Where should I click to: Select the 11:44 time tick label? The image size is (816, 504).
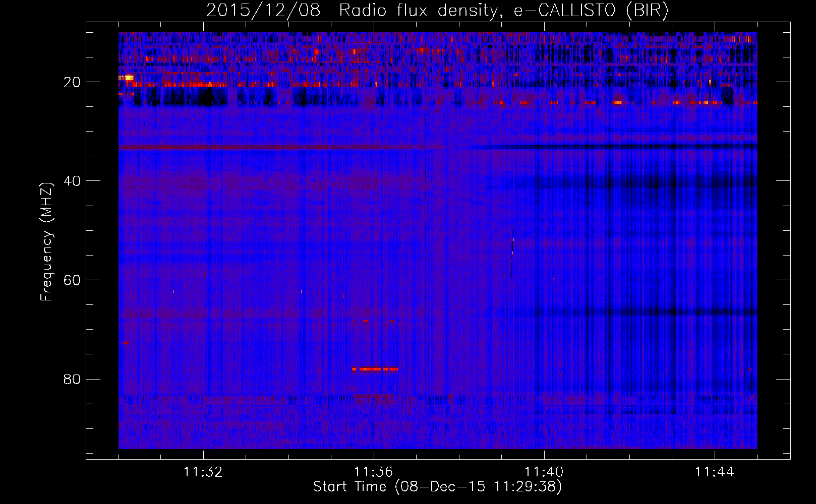(715, 472)
